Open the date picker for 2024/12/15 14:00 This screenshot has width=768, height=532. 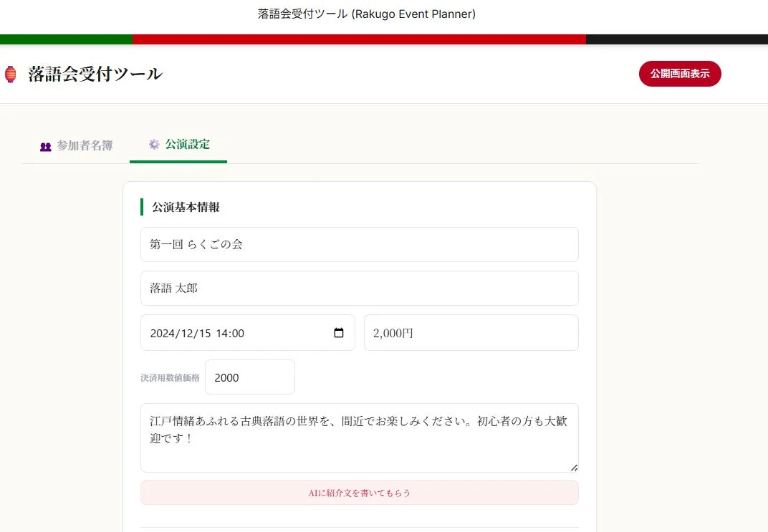236,332
